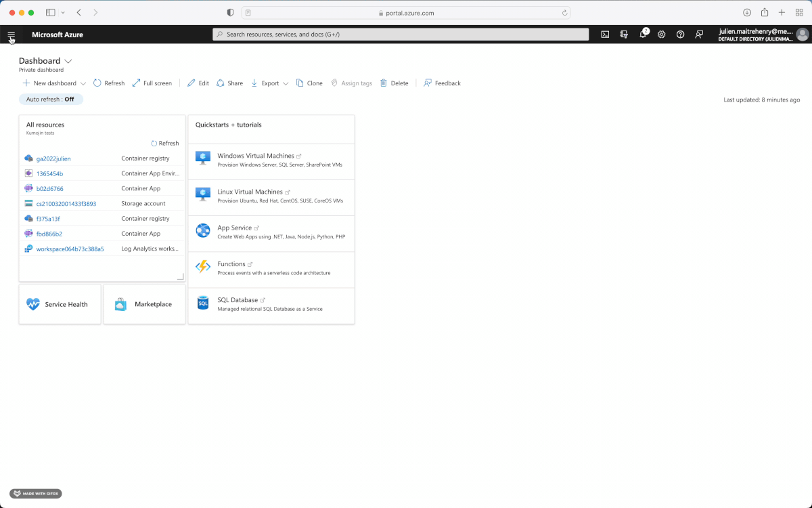
Task: Open the cs210032001433f3893 storage link
Action: tap(66, 203)
